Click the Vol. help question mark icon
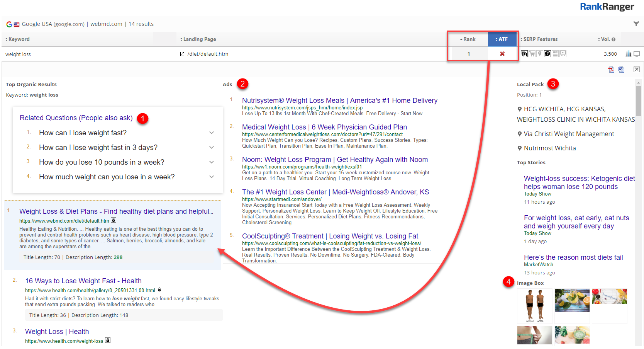644x349 pixels. click(x=613, y=39)
